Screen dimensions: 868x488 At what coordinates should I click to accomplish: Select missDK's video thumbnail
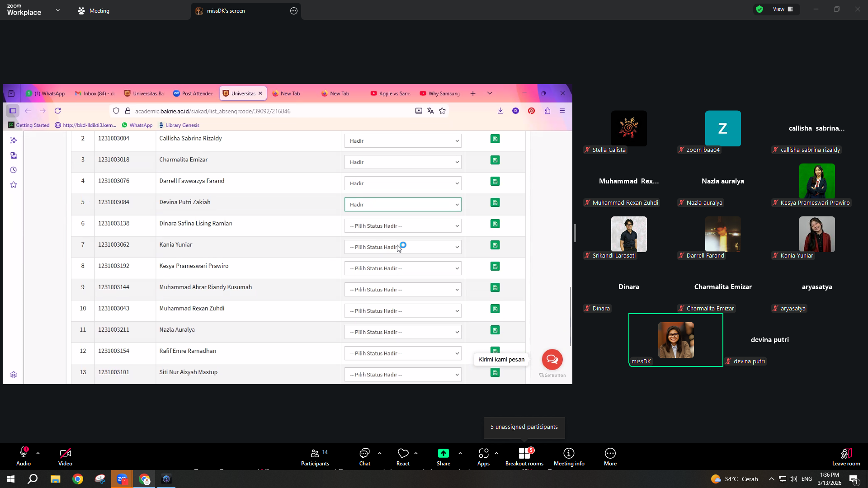pyautogui.click(x=676, y=340)
